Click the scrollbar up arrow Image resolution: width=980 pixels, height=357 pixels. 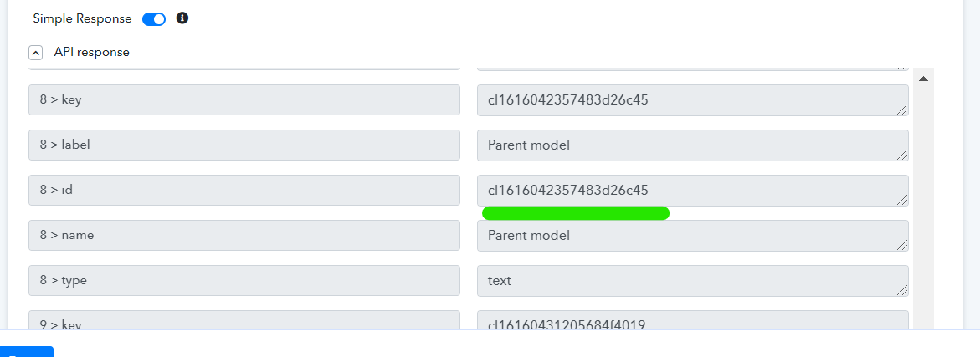923,79
